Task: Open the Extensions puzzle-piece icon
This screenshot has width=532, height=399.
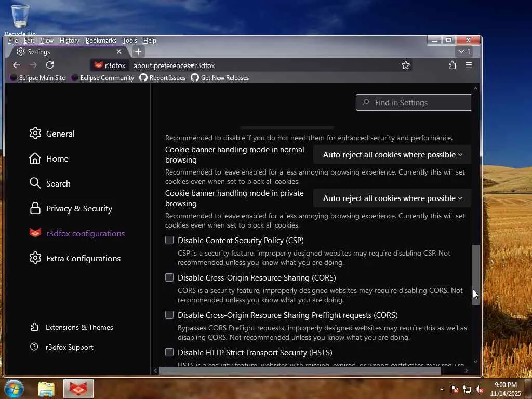Action: 452,65
